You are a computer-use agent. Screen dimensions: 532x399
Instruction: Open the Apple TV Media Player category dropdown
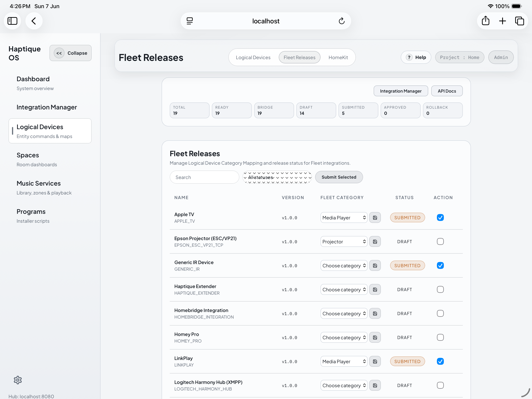(344, 218)
